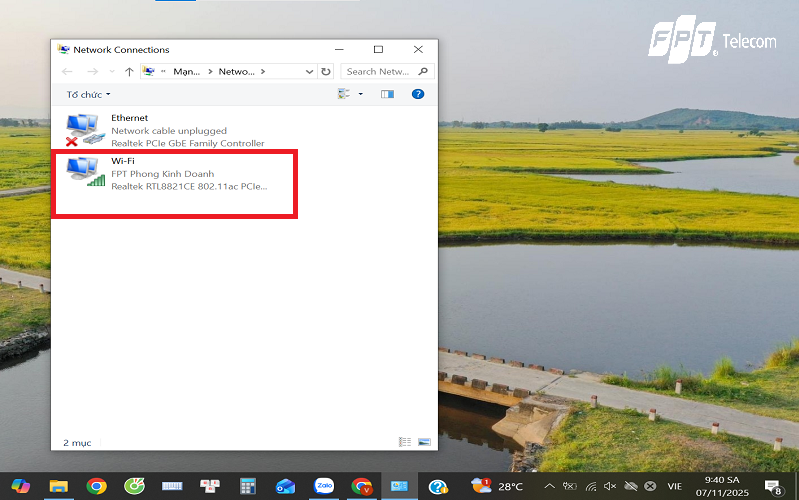Click the Search Network Connections field
This screenshot has height=500, width=799.
(x=380, y=72)
